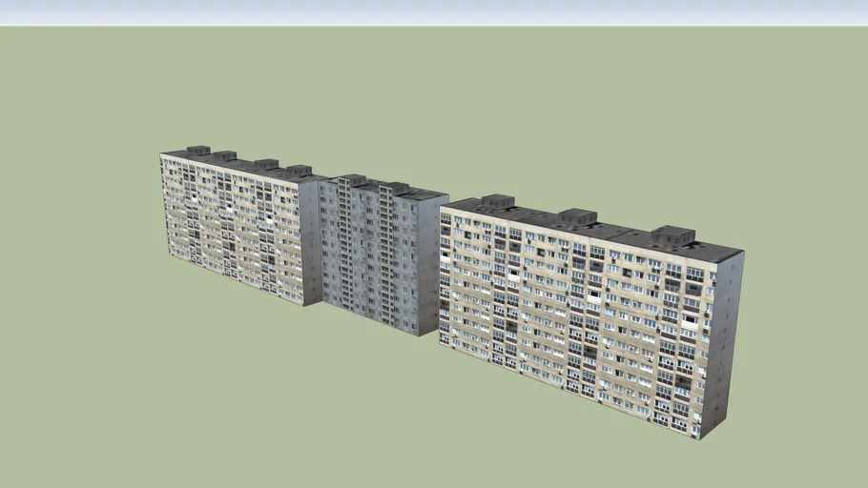Viewport: 868px width, 488px height.
Task: Select the right building's bottom-right corner
Action: click(x=700, y=437)
